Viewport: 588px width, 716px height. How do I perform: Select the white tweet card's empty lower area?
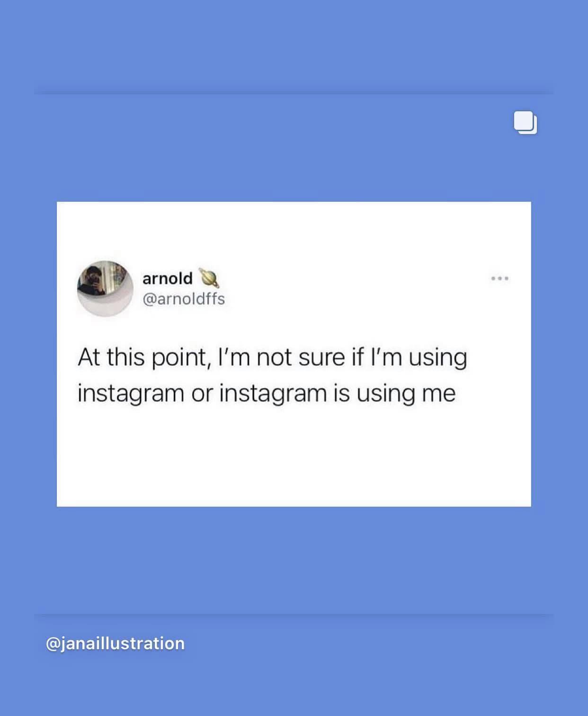294,457
